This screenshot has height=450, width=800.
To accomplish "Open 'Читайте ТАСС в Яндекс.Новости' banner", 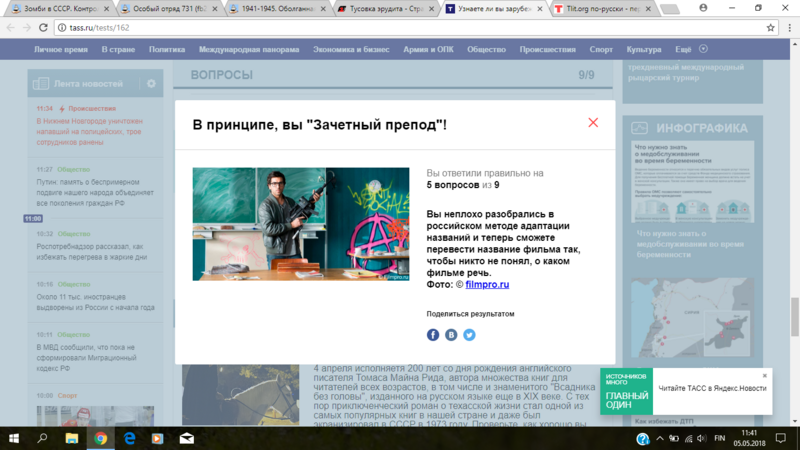I will (x=712, y=388).
